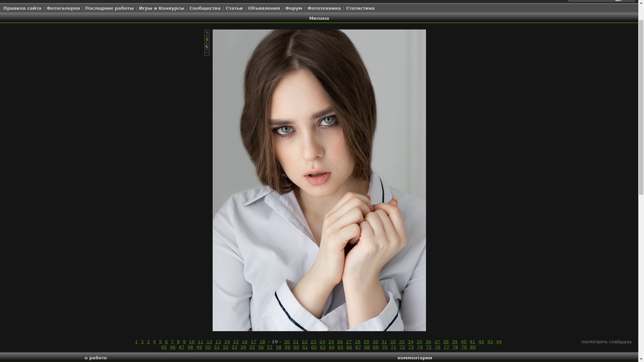Go to photo page 45
This screenshot has width=644, height=362.
(164, 347)
